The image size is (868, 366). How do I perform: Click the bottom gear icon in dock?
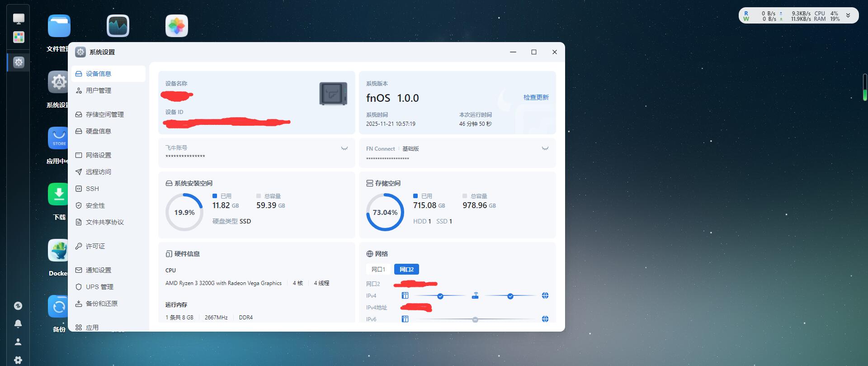click(18, 360)
